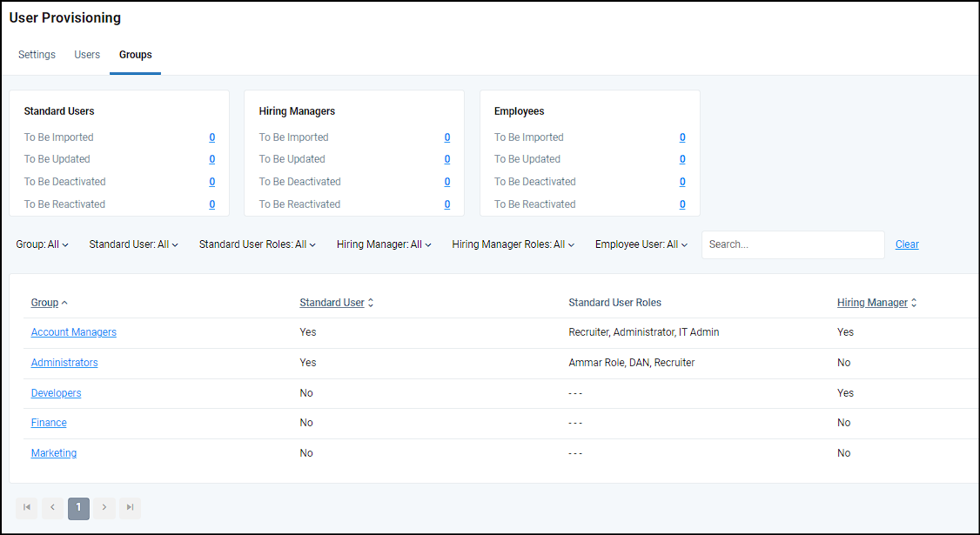This screenshot has height=535, width=980.
Task: View Employees To Be Imported count link
Action: pos(682,137)
